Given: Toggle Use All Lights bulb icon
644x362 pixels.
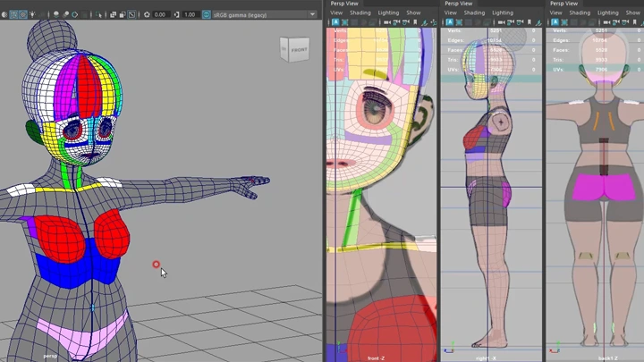Looking at the screenshot, I should pos(32,14).
